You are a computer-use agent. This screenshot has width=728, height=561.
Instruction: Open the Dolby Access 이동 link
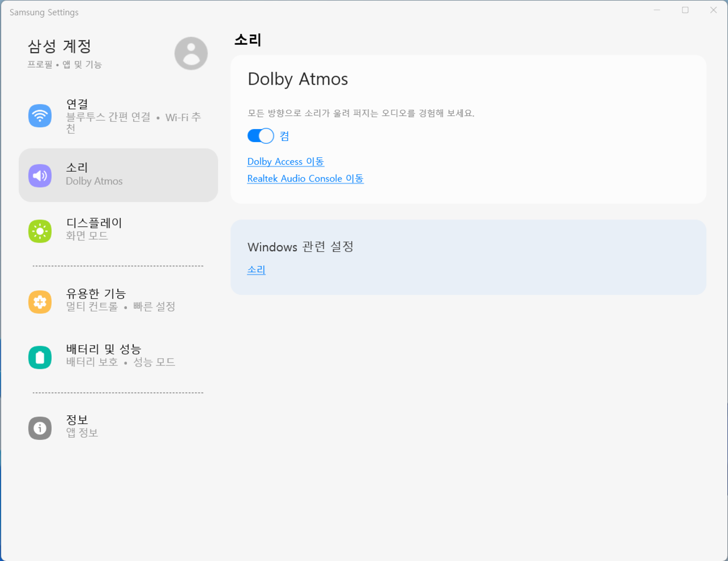coord(286,162)
